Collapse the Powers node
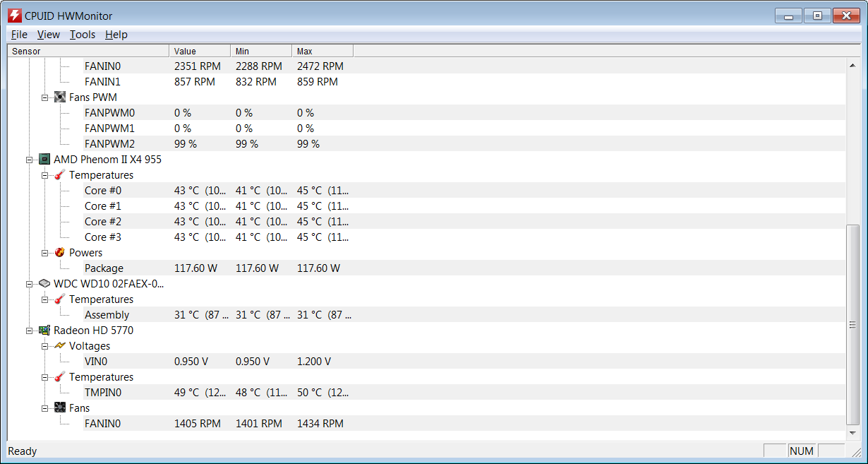The height and width of the screenshot is (464, 868). pos(44,253)
